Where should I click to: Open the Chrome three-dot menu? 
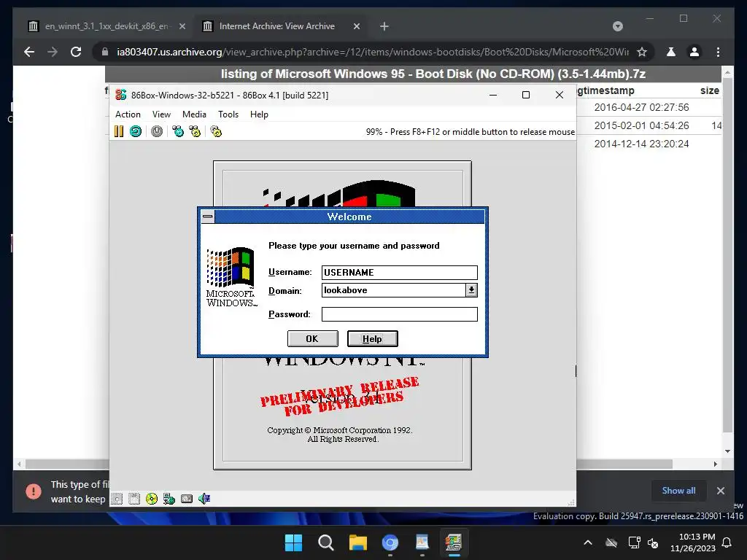click(718, 52)
